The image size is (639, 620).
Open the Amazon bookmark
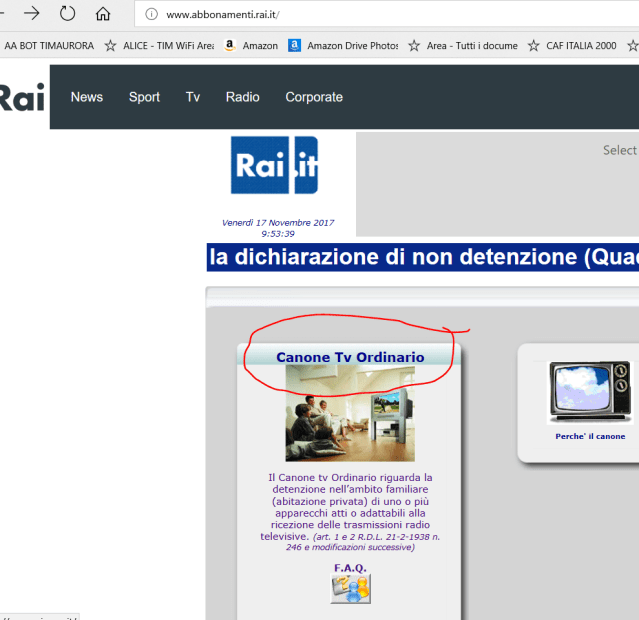point(260,46)
